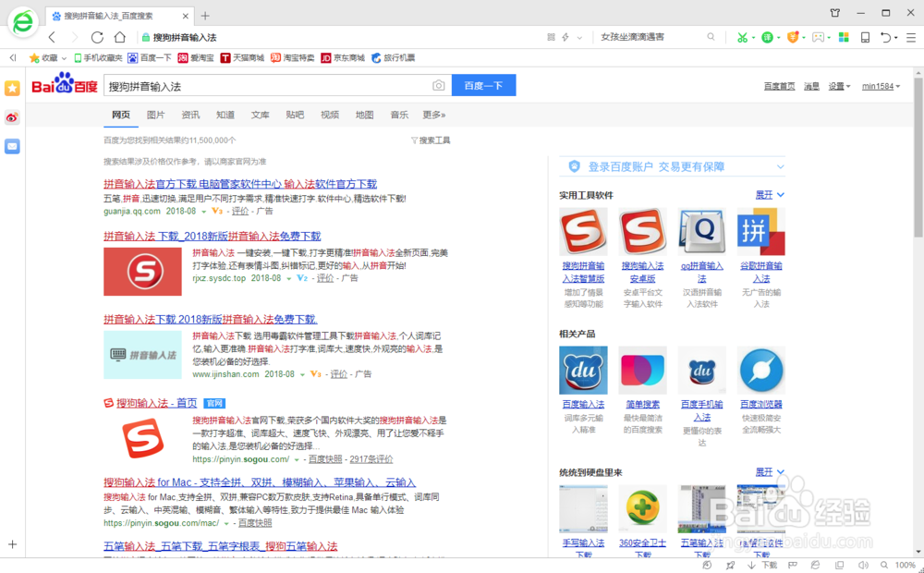This screenshot has height=573, width=924.
Task: Click the 360安全卫士 green plus icon
Action: click(x=642, y=508)
